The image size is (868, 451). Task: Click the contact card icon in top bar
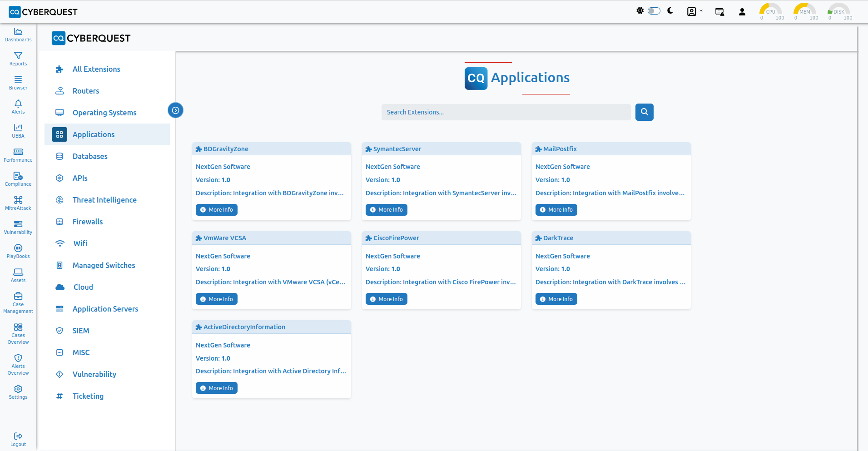(692, 12)
